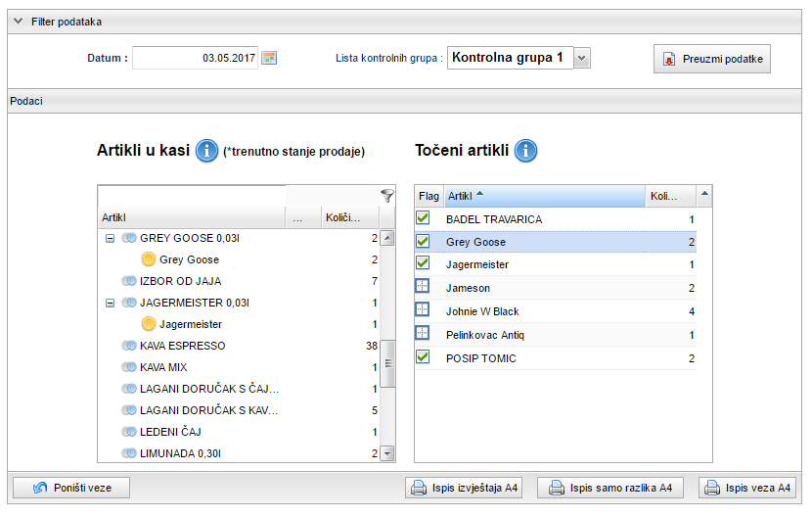
Task: Open the calendar date picker icon
Action: 269,58
